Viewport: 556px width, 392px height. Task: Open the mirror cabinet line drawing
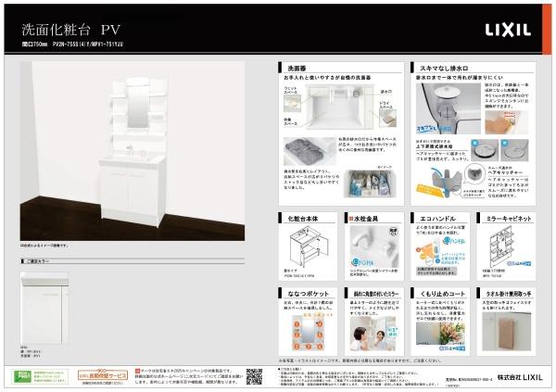pyautogui.click(x=501, y=247)
